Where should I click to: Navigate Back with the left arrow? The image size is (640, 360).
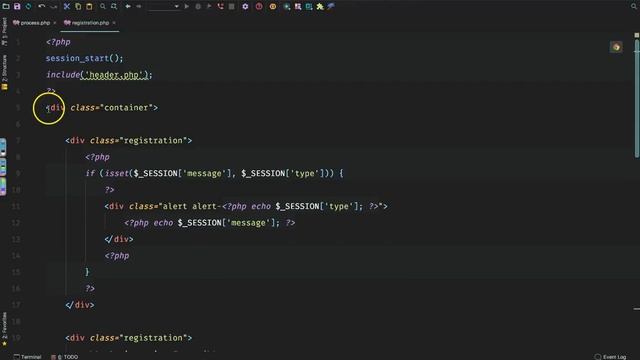click(128, 7)
